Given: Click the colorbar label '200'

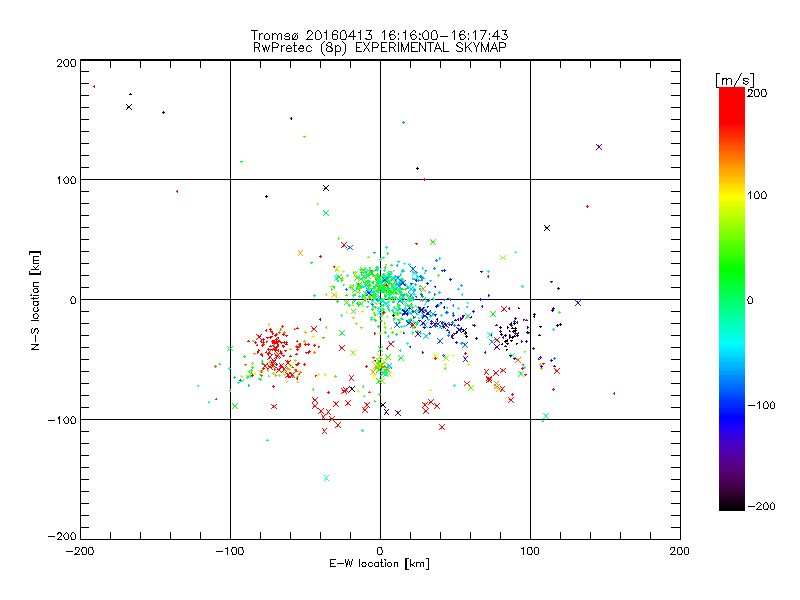Looking at the screenshot, I should pos(757,93).
